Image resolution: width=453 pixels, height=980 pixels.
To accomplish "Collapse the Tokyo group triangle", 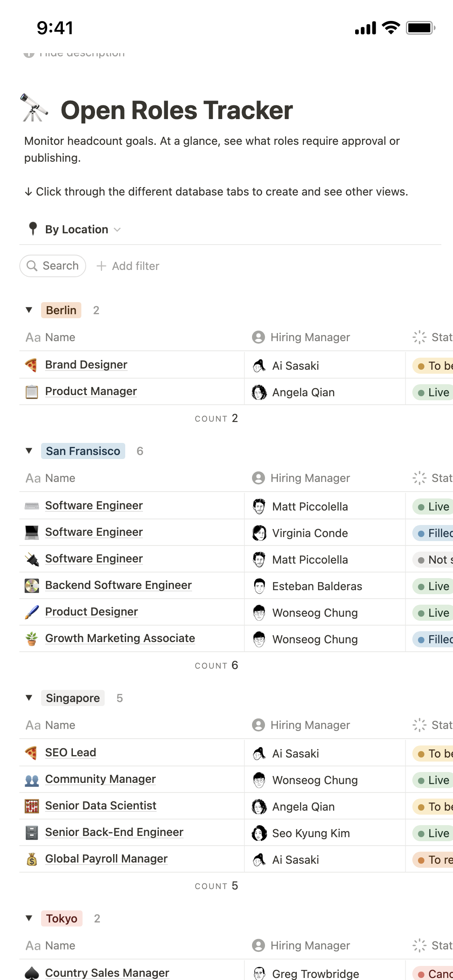I will [x=29, y=918].
